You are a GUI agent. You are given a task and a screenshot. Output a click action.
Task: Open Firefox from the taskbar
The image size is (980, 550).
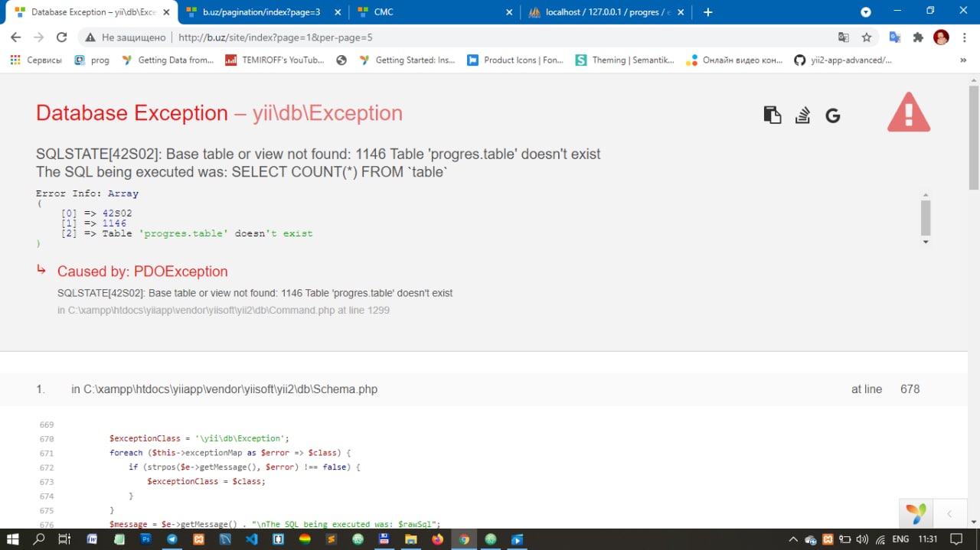[x=437, y=539]
